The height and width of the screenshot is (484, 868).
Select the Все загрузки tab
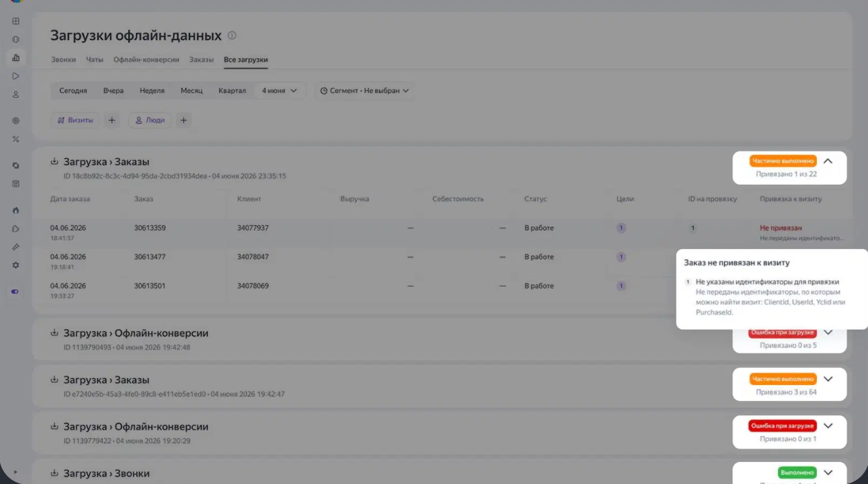(x=246, y=60)
